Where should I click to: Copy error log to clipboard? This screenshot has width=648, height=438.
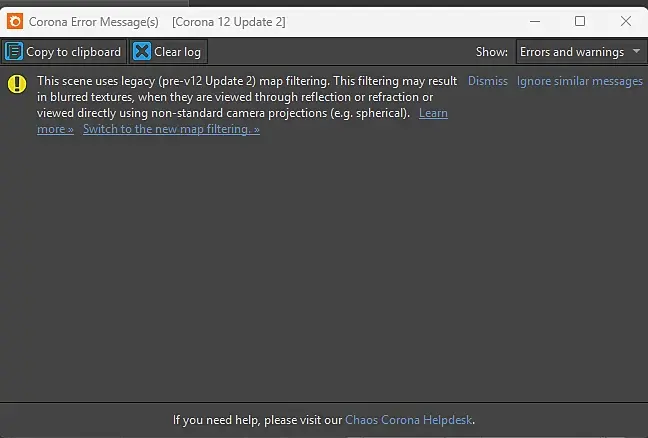[x=63, y=52]
